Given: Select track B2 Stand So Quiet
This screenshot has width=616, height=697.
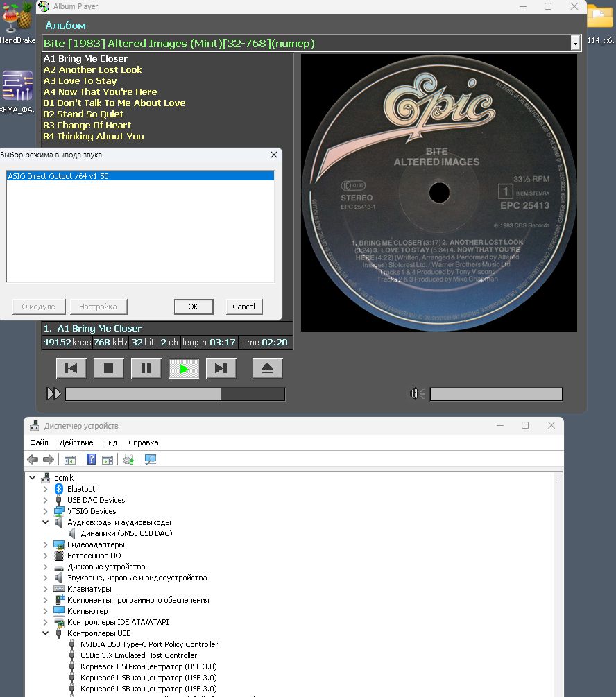Looking at the screenshot, I should click(83, 114).
